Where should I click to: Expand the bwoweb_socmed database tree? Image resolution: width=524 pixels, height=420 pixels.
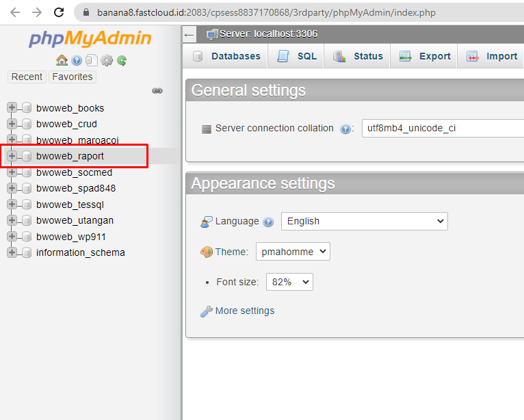(x=12, y=172)
